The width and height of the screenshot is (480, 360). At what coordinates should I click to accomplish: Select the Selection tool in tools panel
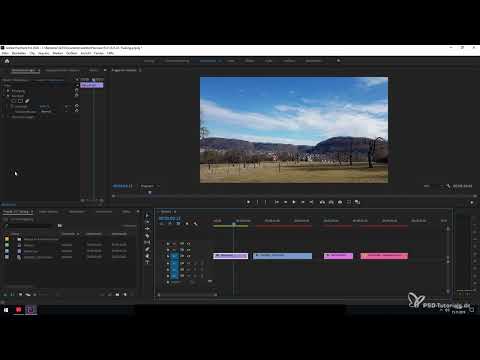(148, 216)
